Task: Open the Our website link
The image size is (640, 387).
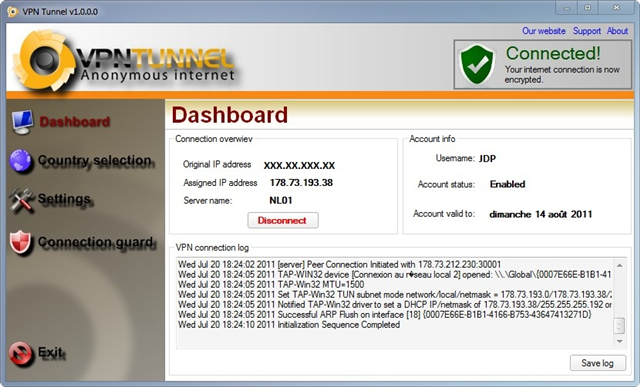Action: (x=544, y=31)
